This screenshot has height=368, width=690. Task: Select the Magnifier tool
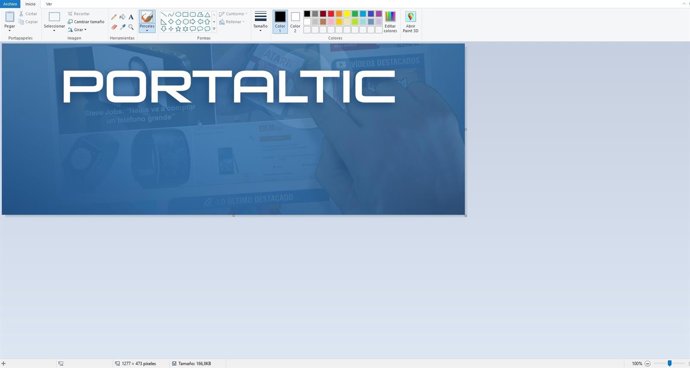[x=131, y=27]
